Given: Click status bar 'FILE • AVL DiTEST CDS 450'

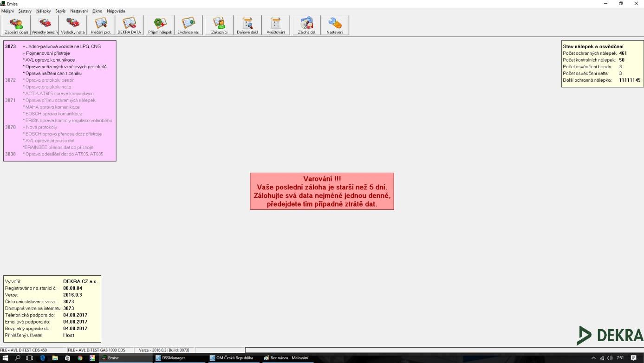Looking at the screenshot, I should pos(33,350).
